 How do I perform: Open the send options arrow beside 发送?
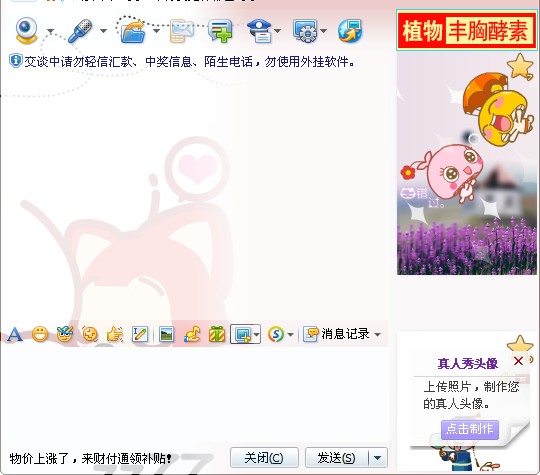(x=378, y=458)
